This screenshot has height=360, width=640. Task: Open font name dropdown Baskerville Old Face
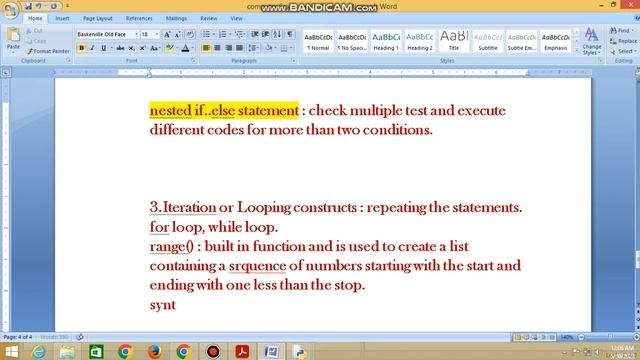[136, 35]
